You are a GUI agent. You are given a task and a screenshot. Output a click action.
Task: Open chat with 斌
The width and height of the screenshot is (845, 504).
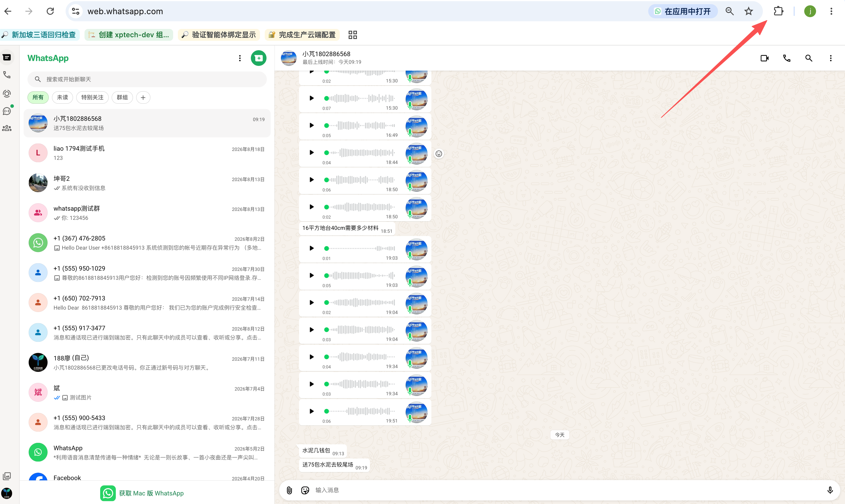[147, 392]
